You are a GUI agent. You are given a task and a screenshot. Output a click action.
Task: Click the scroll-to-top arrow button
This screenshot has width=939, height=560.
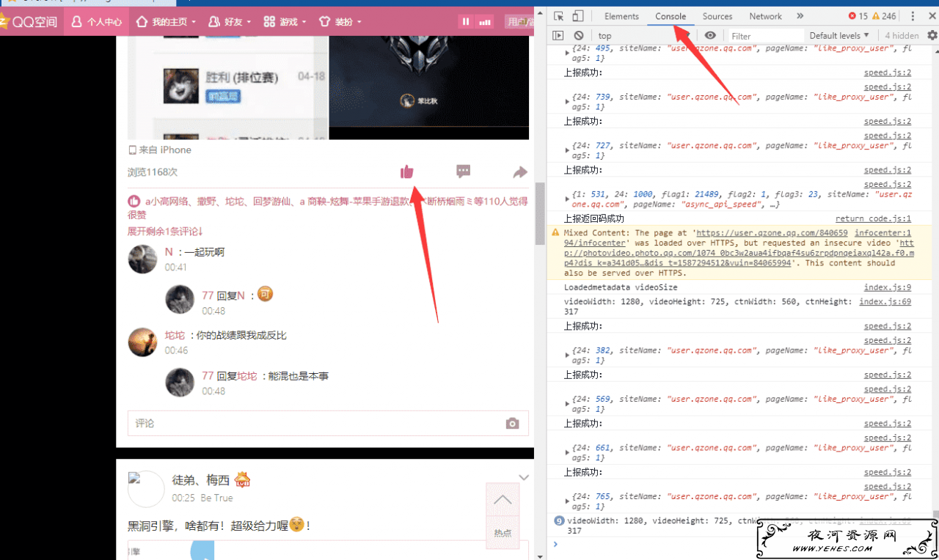coord(503,500)
